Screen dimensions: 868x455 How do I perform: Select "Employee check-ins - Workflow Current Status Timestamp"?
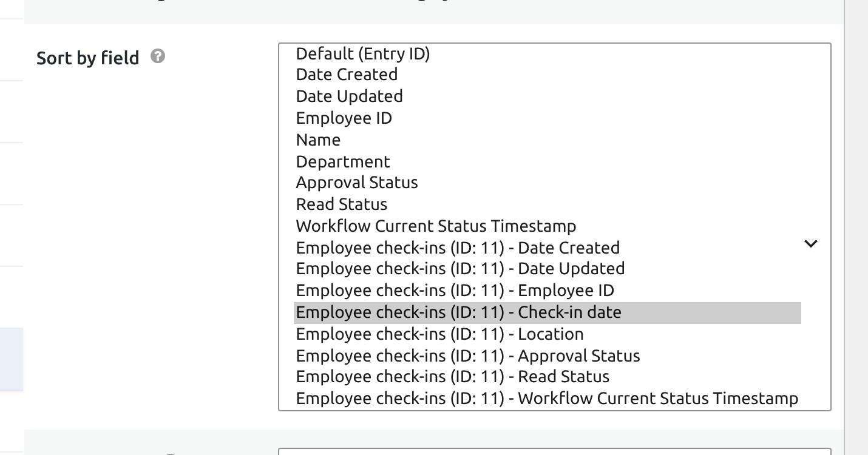pos(548,399)
